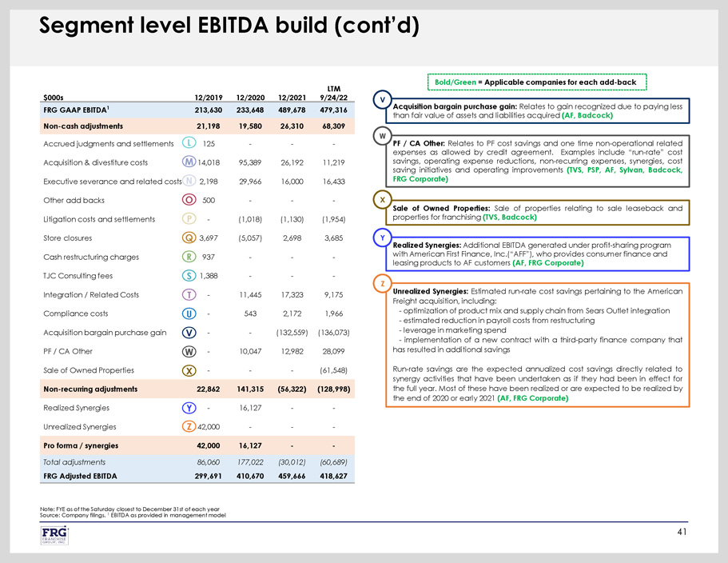This screenshot has height=563, width=728.
Task: Select the green R badge for Cash restructuring charges
Action: coord(189,257)
